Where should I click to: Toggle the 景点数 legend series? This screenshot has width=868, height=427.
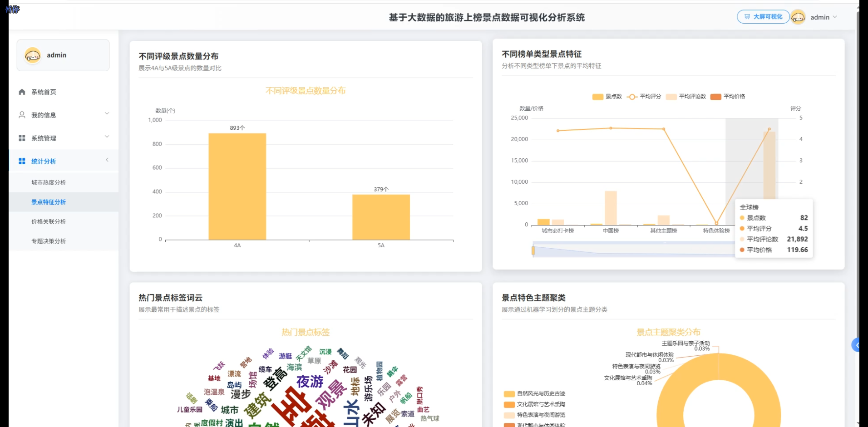(607, 97)
